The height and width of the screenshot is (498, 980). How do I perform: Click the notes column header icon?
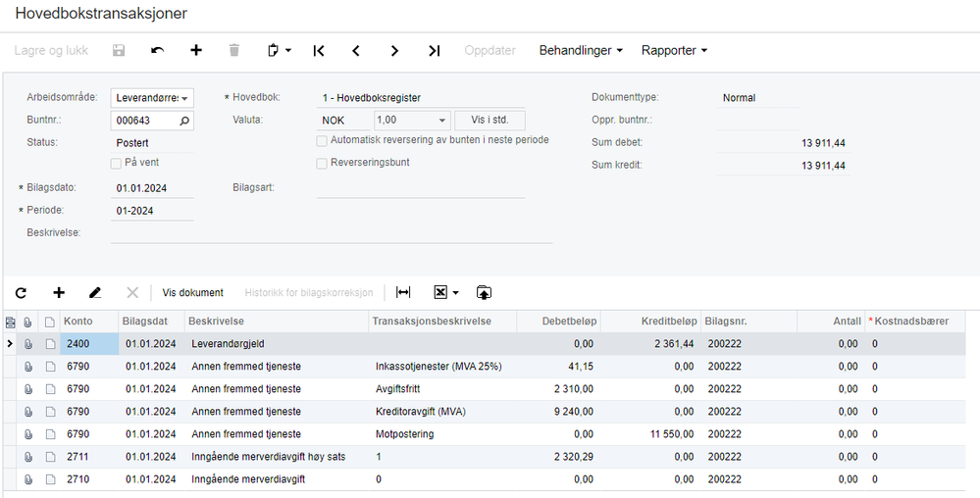[10, 322]
